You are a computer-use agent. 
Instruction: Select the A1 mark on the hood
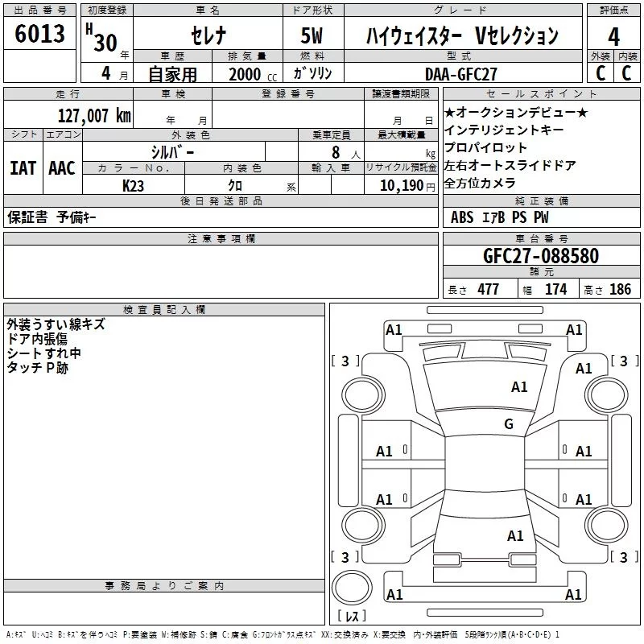[519, 387]
